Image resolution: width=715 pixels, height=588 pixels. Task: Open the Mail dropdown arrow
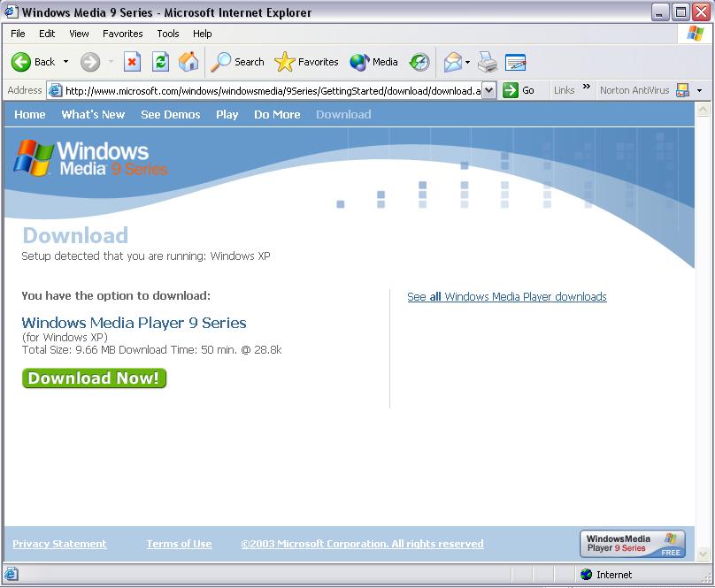tap(467, 63)
